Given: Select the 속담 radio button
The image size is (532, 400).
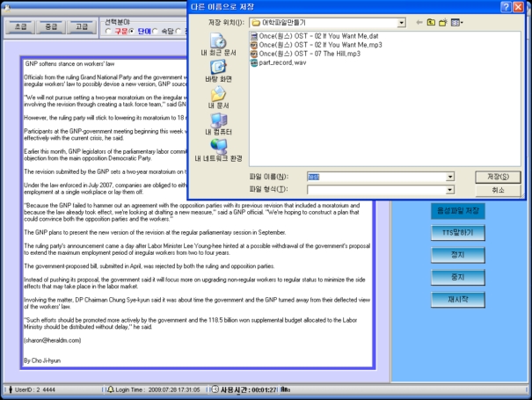Looking at the screenshot, I should (x=156, y=32).
